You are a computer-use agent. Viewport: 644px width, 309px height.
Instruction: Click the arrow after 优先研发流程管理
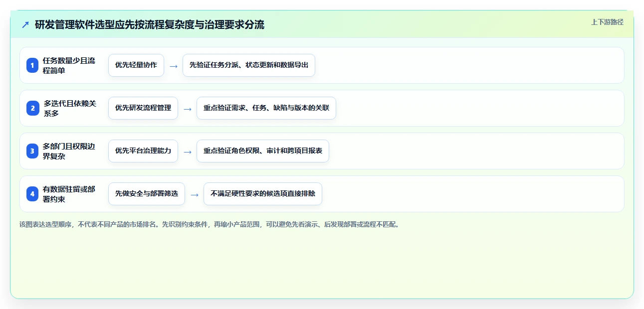[188, 109]
